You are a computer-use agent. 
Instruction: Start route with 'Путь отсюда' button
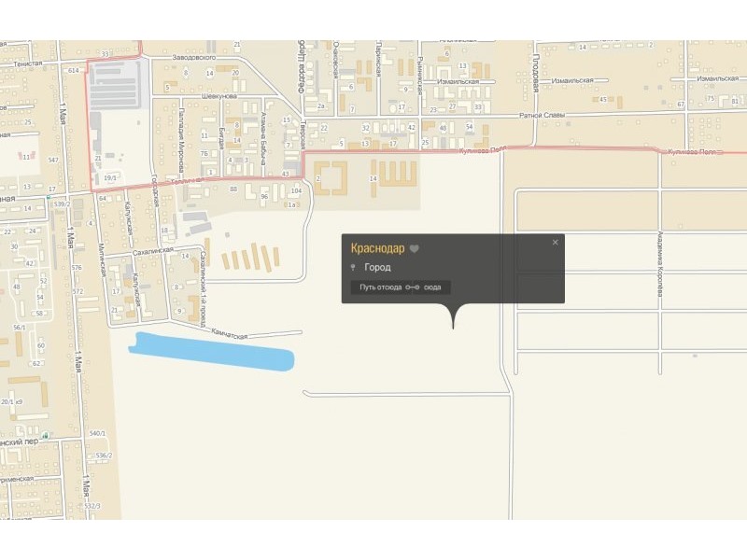(x=380, y=287)
